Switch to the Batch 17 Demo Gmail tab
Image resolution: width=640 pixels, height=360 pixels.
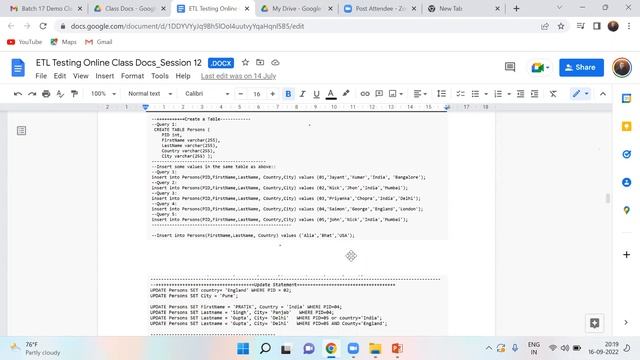pos(46,9)
